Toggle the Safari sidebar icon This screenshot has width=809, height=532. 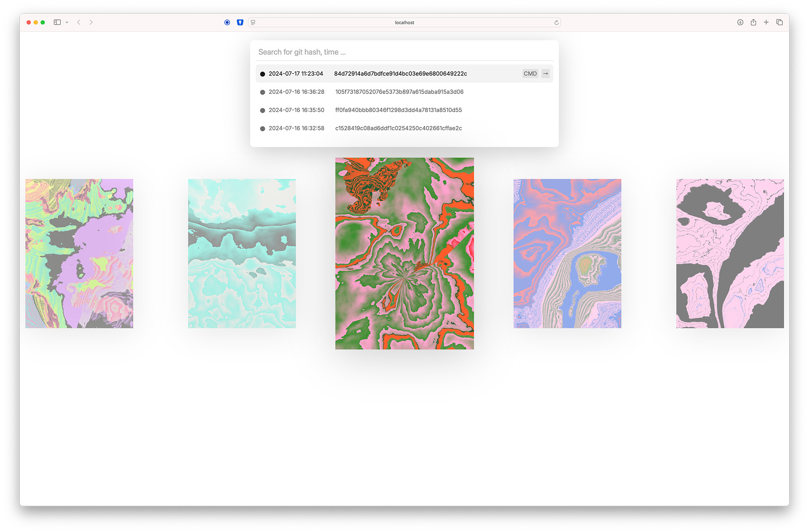[57, 22]
